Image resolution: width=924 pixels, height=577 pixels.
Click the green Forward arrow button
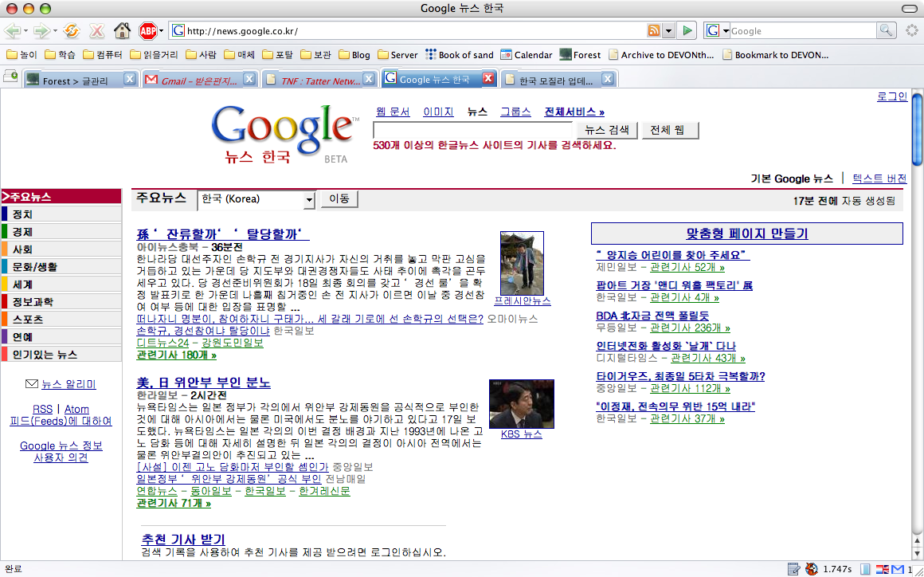[x=41, y=30]
